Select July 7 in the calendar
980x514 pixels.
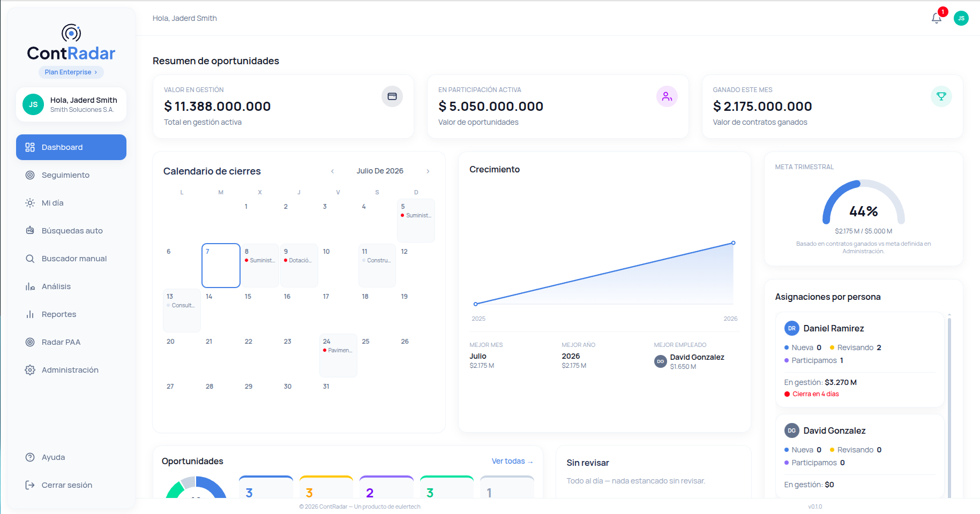221,266
